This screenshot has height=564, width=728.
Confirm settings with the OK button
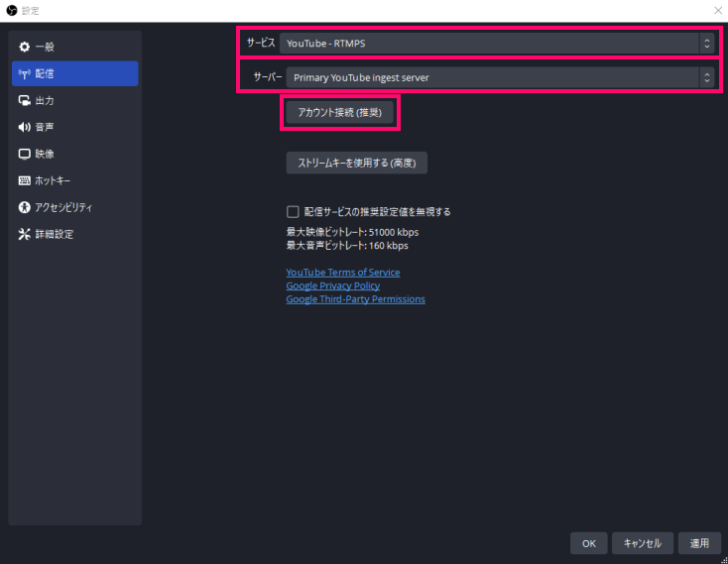[589, 543]
